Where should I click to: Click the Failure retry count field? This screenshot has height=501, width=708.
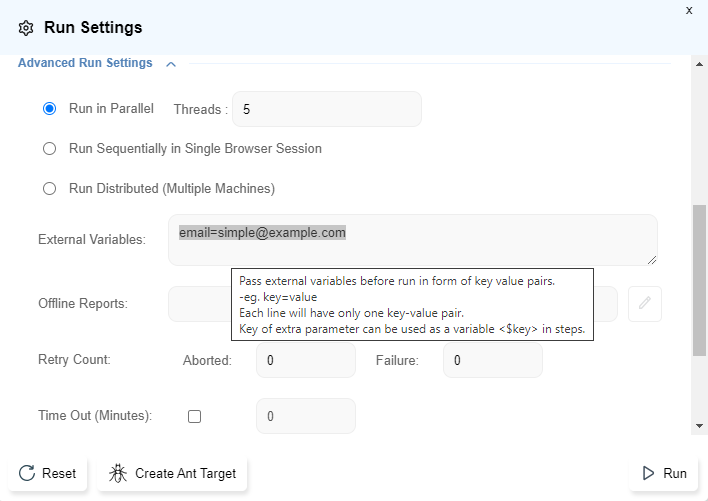point(492,360)
